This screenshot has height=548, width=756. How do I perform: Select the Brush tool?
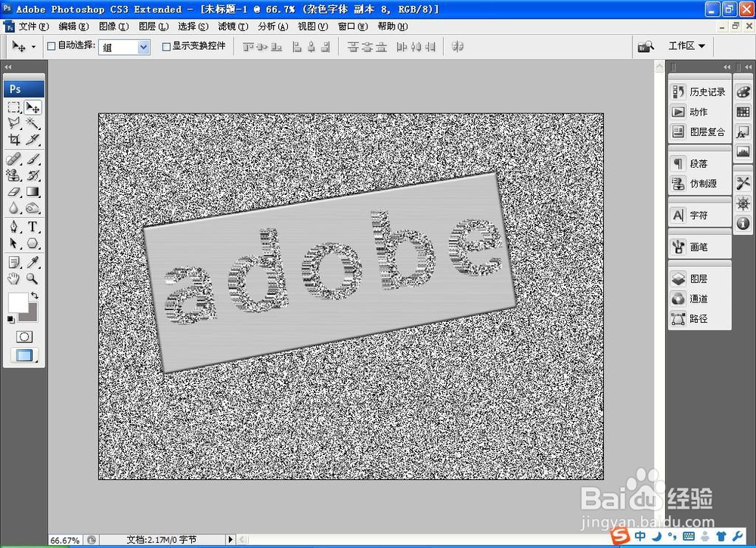point(33,159)
